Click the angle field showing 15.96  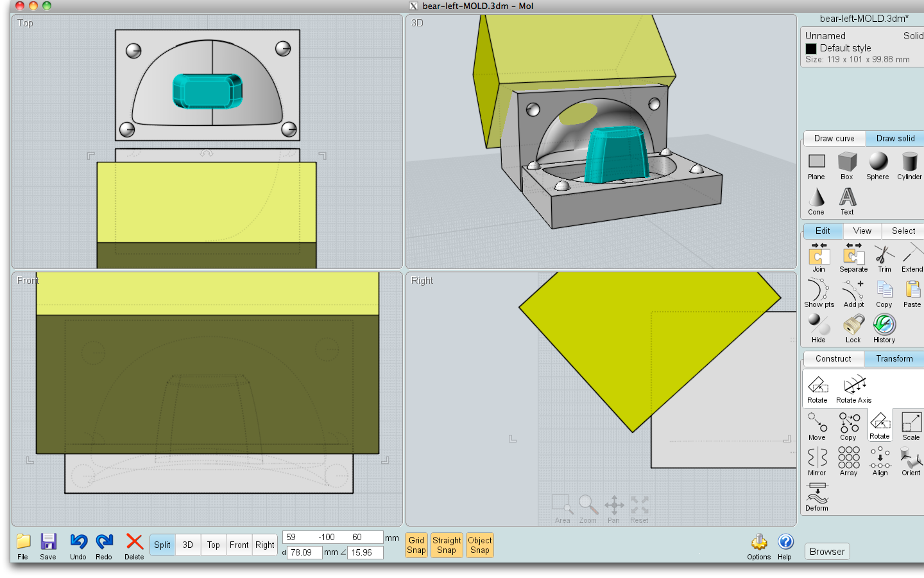(365, 552)
